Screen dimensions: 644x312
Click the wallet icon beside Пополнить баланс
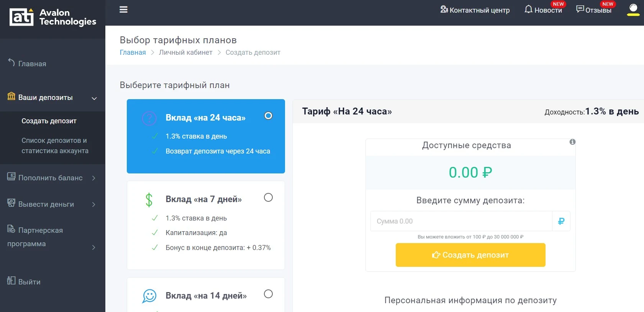point(11,176)
